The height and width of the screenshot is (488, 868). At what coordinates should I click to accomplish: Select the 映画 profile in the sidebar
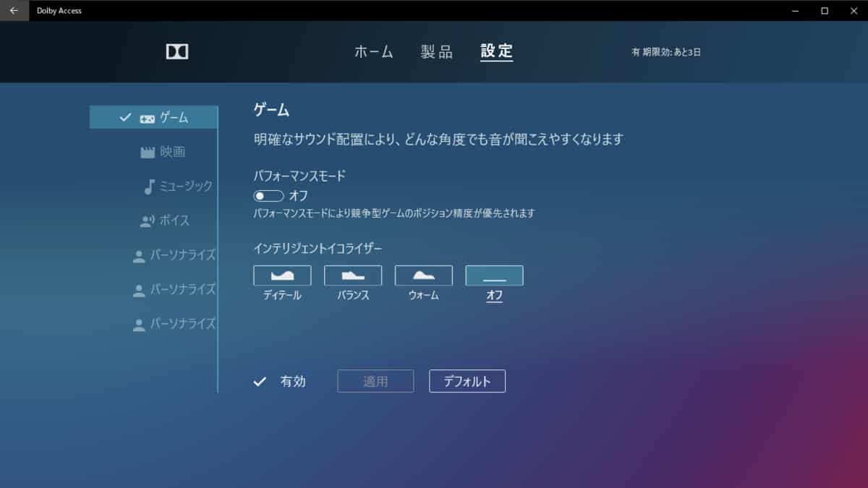163,152
